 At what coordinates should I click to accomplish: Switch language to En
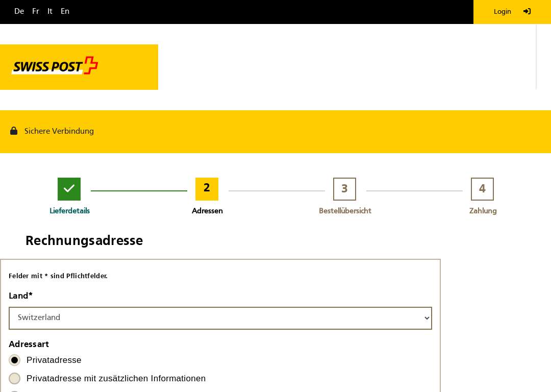click(65, 11)
